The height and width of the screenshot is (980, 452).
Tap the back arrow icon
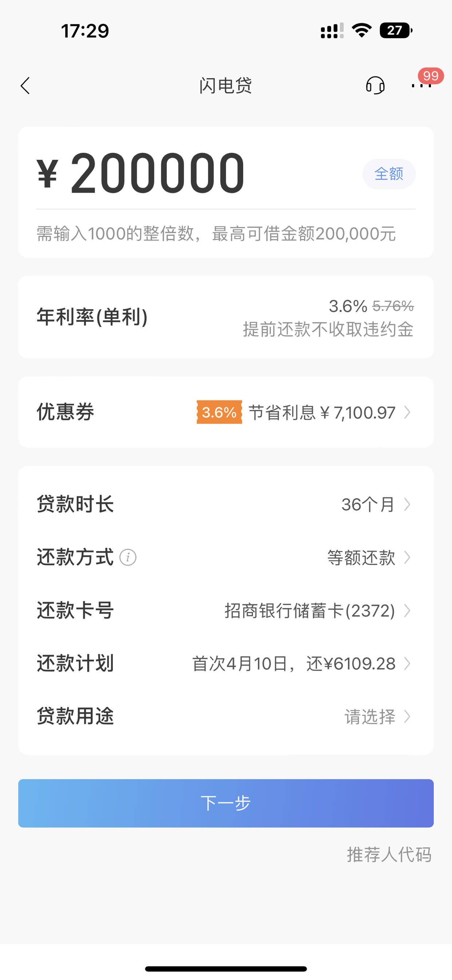click(25, 86)
